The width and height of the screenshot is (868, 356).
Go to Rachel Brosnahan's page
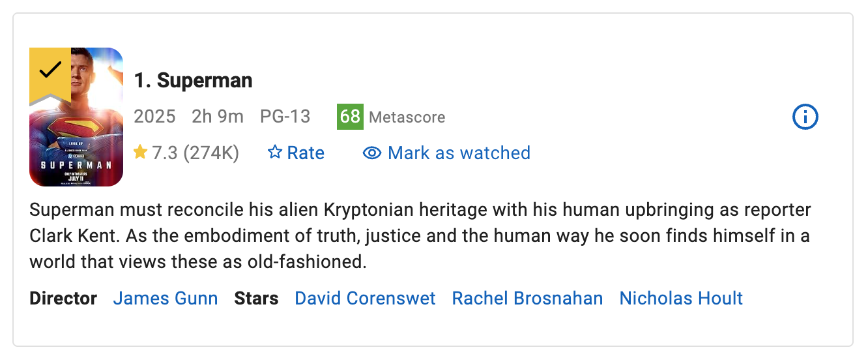pyautogui.click(x=527, y=299)
